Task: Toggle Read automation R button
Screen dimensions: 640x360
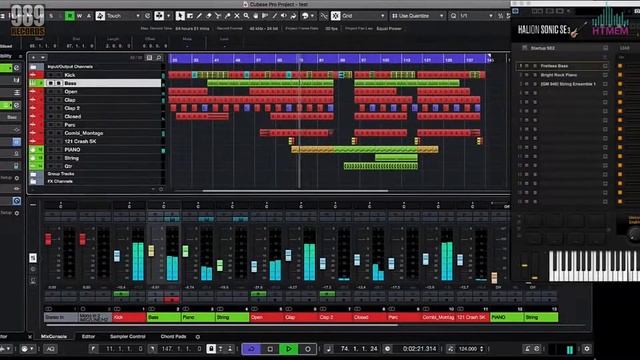Action: (69, 16)
